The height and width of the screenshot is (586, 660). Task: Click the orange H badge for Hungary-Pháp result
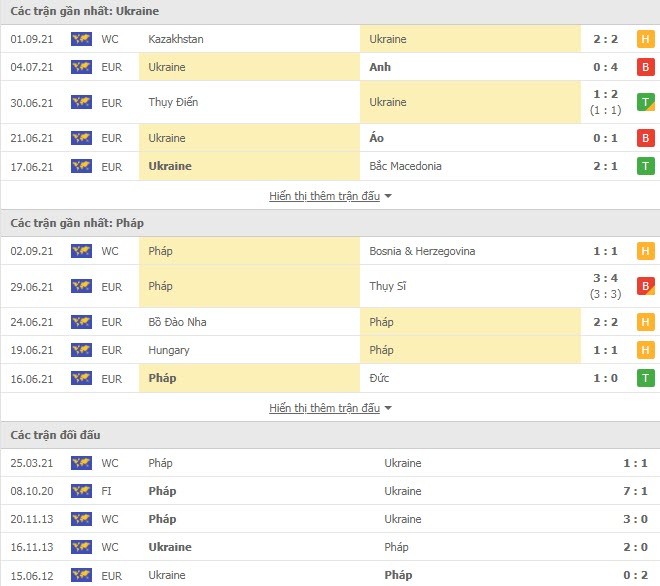[x=645, y=350]
